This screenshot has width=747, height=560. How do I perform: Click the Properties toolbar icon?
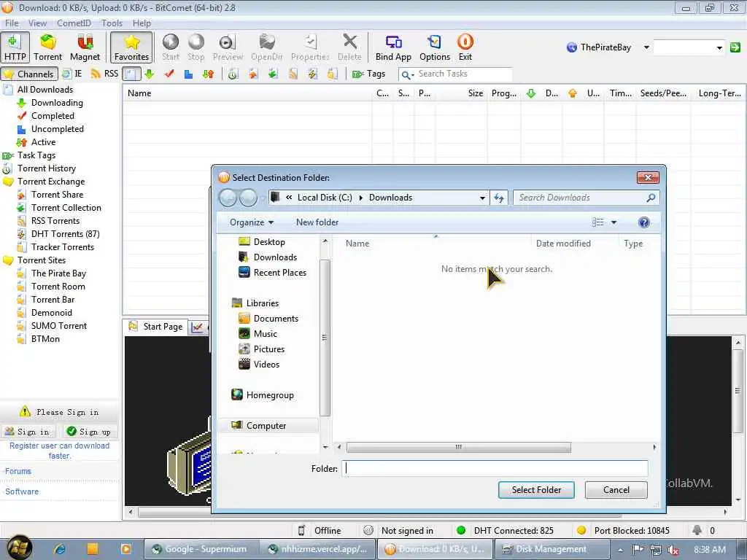[x=310, y=47]
